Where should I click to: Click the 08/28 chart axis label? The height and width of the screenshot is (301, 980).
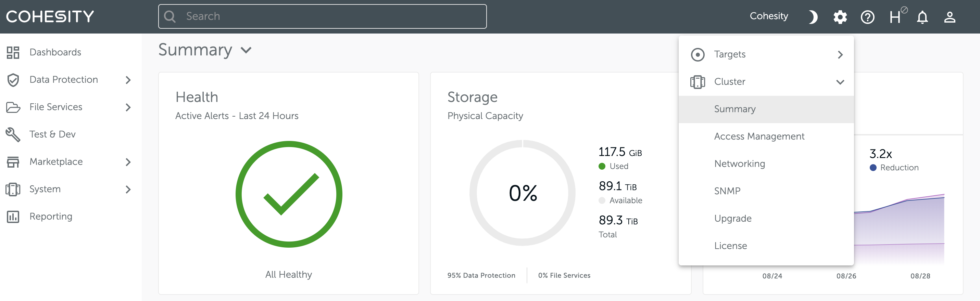[x=920, y=276]
